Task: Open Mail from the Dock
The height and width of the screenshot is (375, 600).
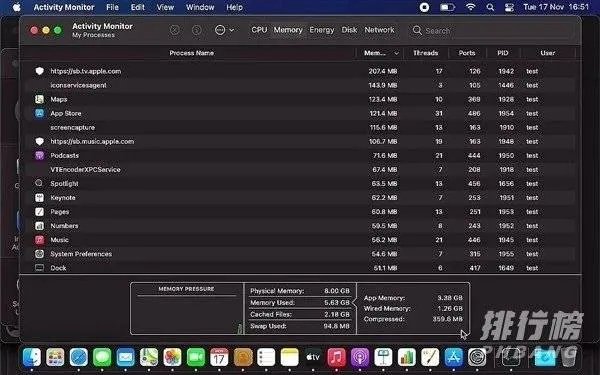Action: point(126,357)
